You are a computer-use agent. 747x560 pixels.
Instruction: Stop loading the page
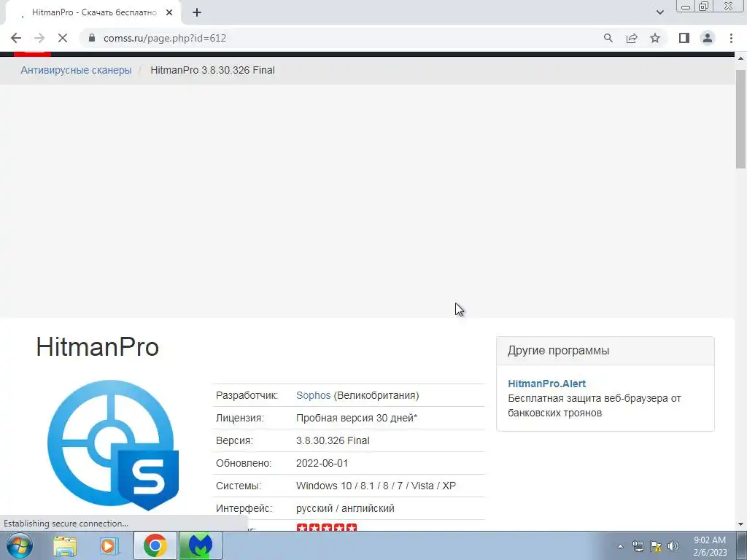point(63,38)
